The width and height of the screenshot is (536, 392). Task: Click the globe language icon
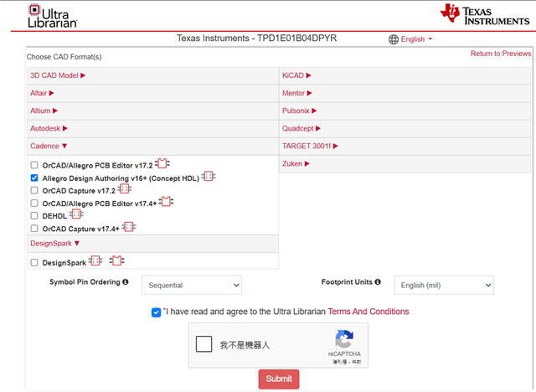tap(394, 39)
